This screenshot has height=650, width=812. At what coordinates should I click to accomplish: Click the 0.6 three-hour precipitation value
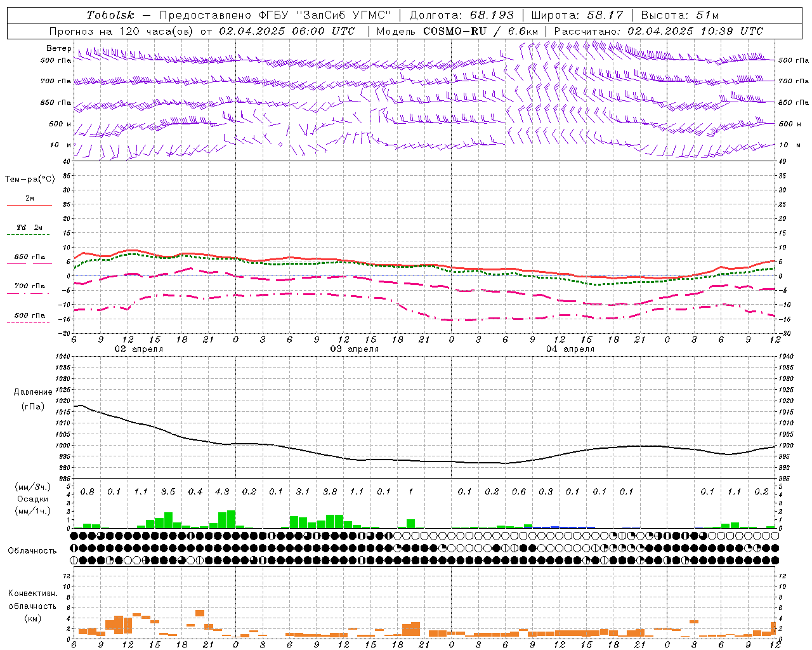[518, 492]
